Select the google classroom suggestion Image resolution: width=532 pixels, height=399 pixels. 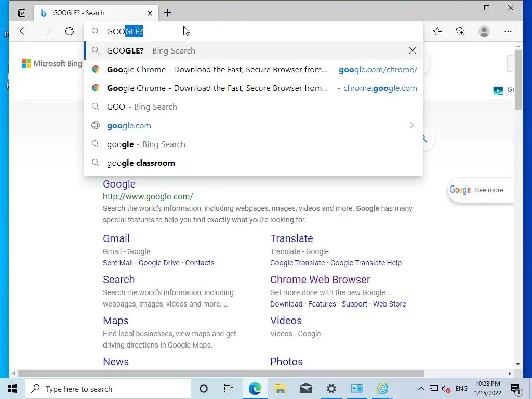254,163
